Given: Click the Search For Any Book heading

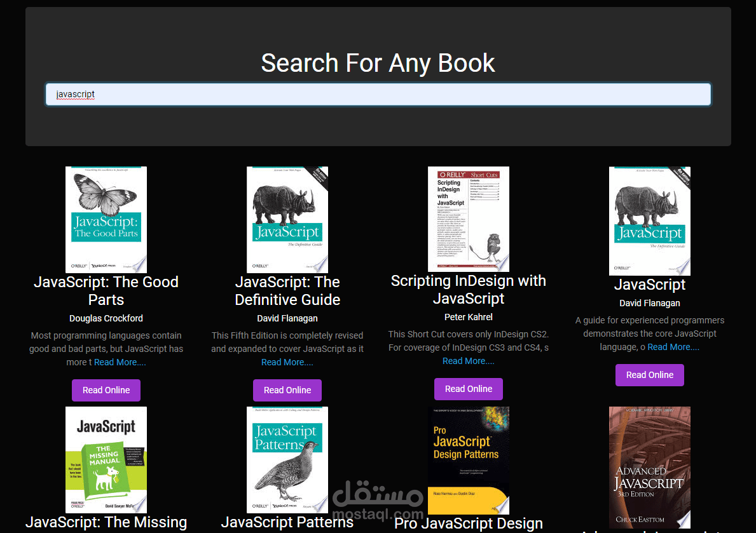Looking at the screenshot, I should 378,63.
